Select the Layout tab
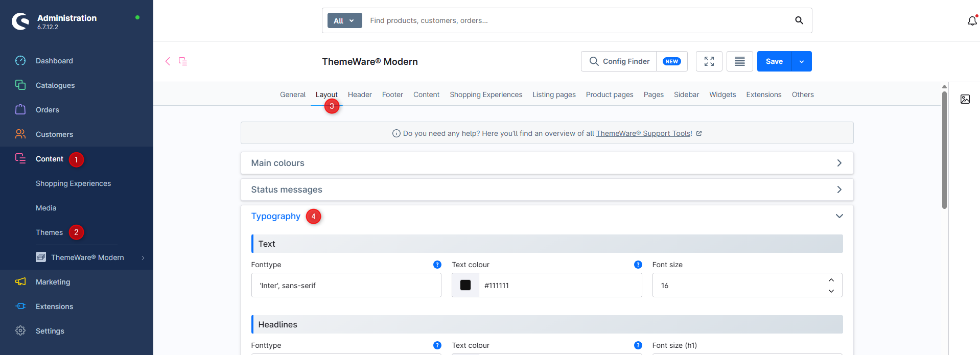The image size is (980, 355). 326,94
